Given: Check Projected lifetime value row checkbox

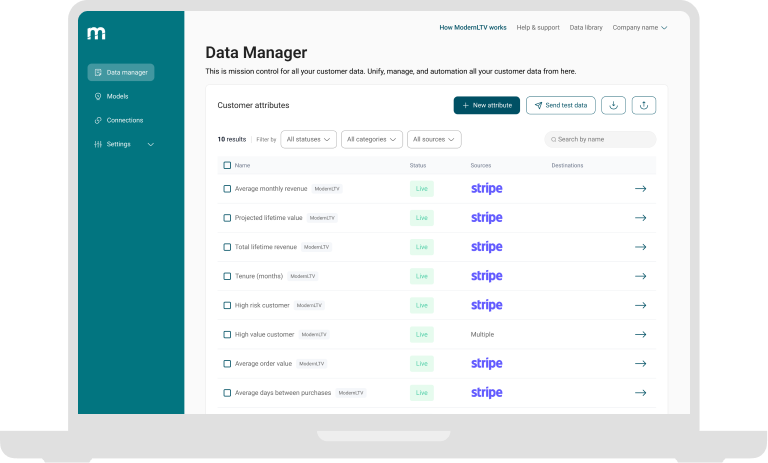Looking at the screenshot, I should coord(227,218).
